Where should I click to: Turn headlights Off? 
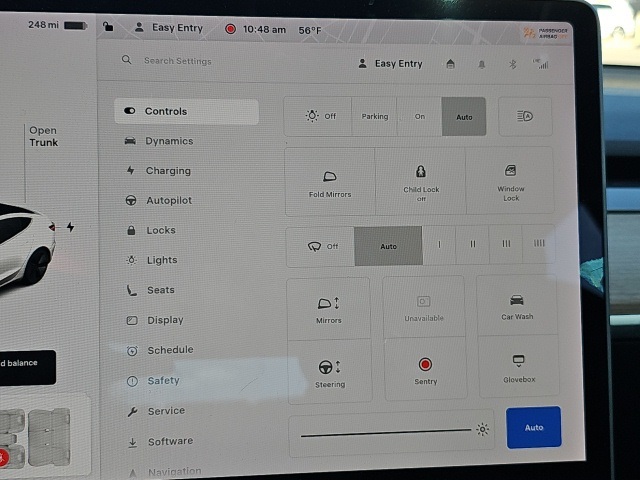[x=318, y=116]
